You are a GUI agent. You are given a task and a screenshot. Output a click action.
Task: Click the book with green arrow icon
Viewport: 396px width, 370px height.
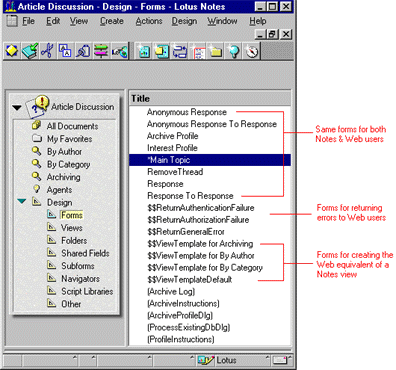[30, 51]
